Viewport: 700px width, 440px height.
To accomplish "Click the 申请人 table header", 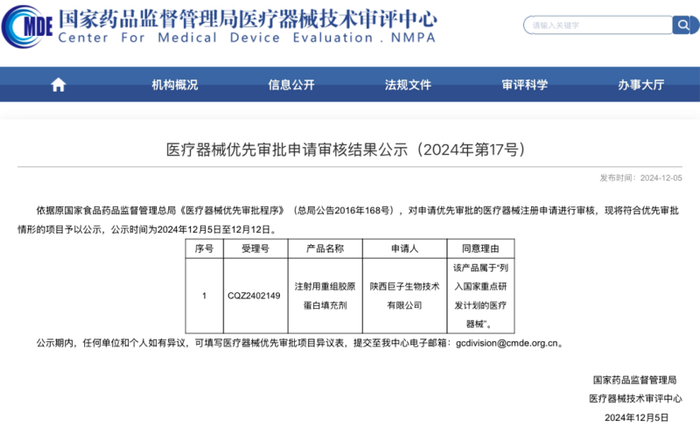I will tap(404, 249).
